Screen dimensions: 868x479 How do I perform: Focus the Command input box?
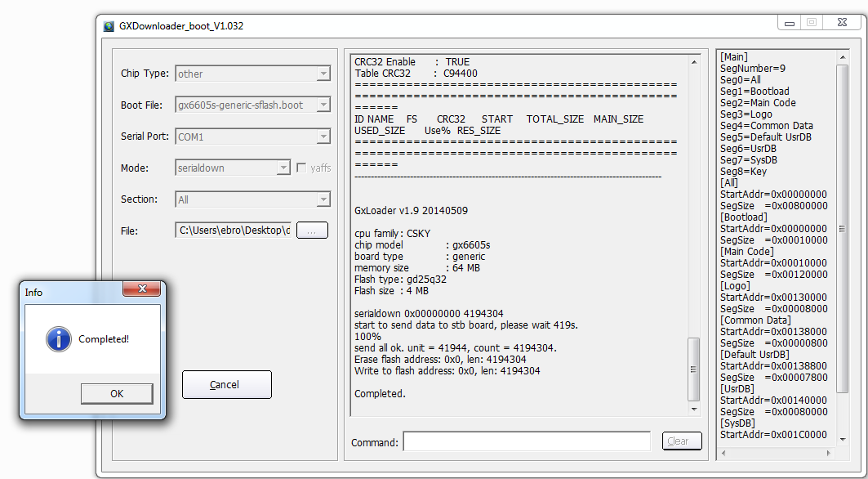tap(529, 442)
